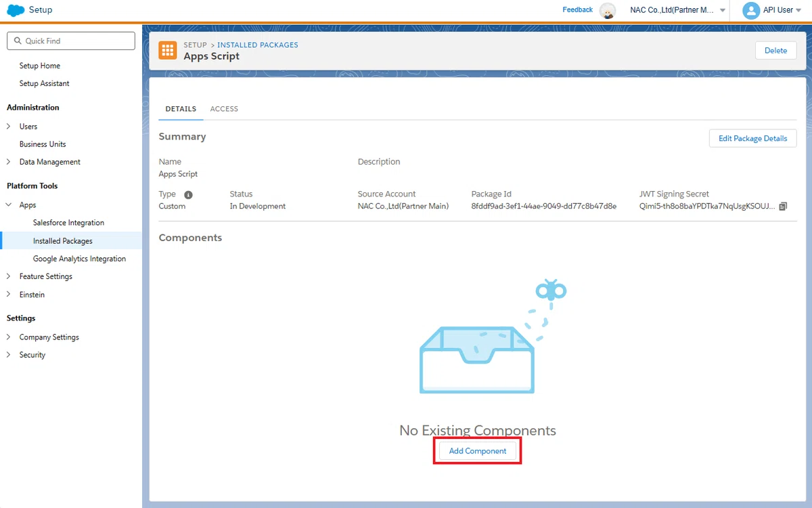The height and width of the screenshot is (508, 812).
Task: Select Salesforce Integration in sidebar
Action: [68, 223]
